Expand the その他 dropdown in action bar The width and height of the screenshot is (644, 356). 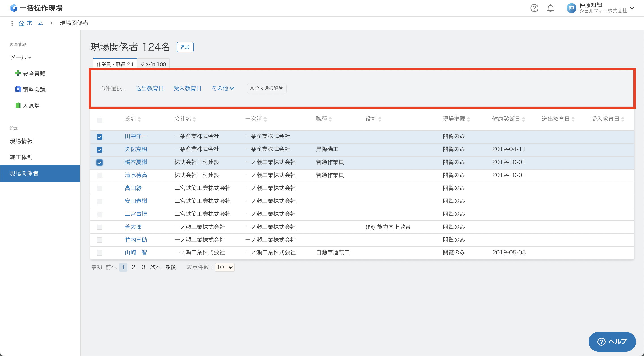point(222,88)
